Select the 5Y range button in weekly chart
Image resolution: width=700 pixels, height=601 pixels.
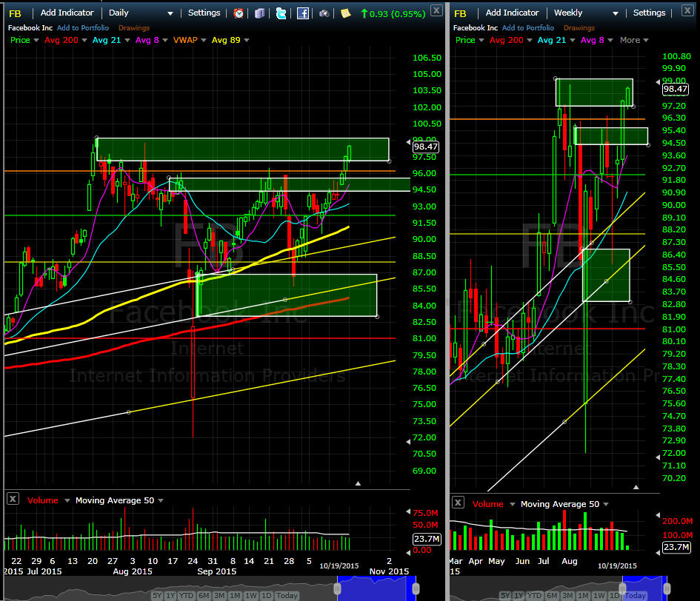coord(505,595)
